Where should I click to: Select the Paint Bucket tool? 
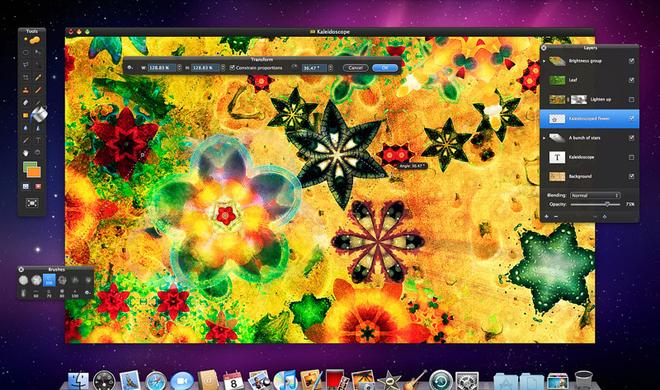(39, 114)
